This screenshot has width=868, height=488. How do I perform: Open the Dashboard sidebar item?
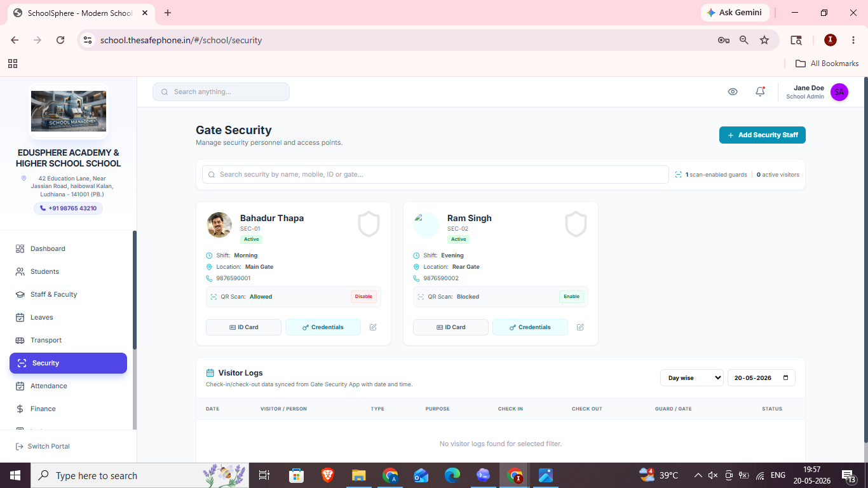click(x=68, y=248)
